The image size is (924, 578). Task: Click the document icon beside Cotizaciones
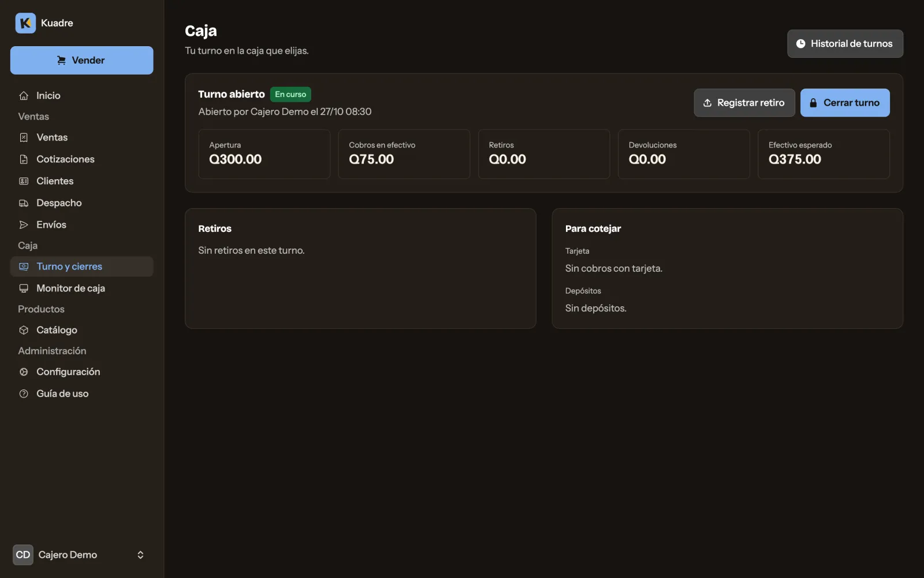tap(24, 160)
